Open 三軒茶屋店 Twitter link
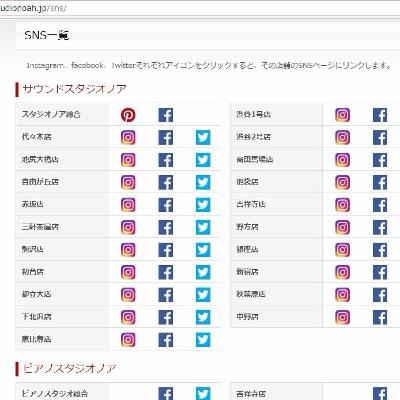 click(x=203, y=227)
